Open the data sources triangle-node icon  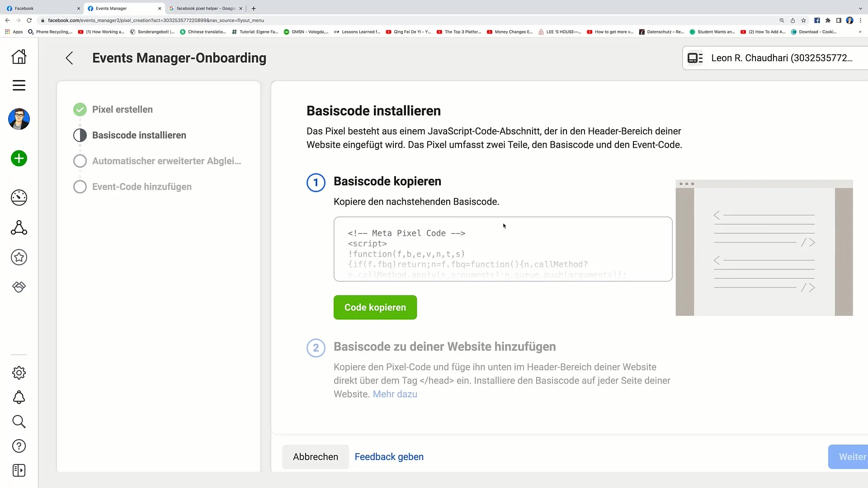(x=19, y=228)
